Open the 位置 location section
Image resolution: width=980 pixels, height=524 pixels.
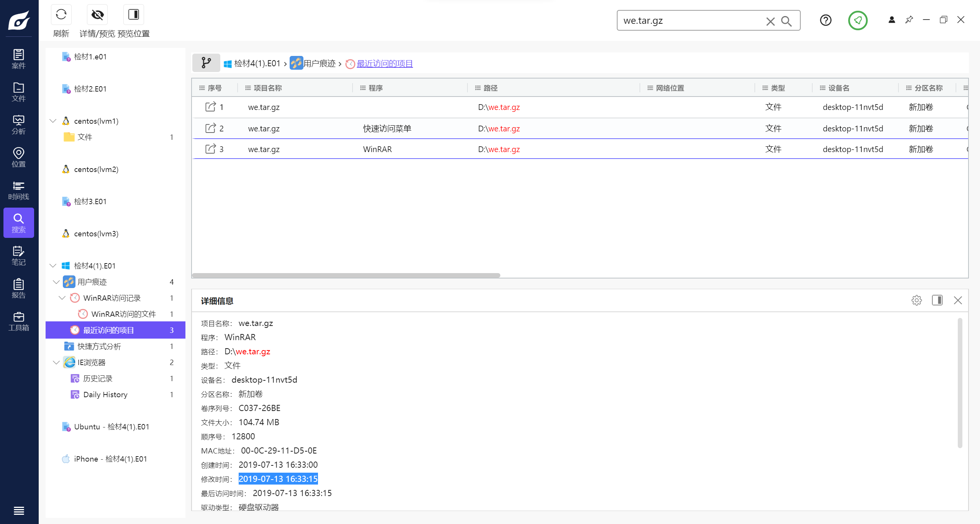pos(18,157)
